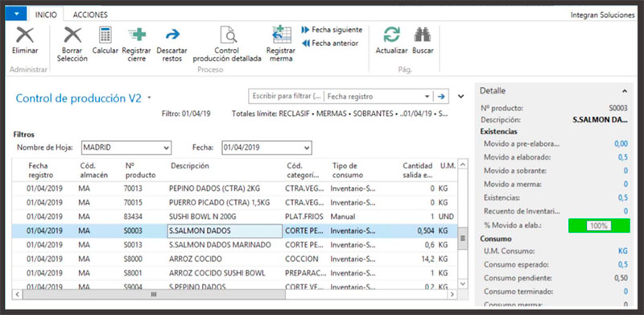
Task: Click the S0003 product number in Detalle
Action: click(618, 108)
